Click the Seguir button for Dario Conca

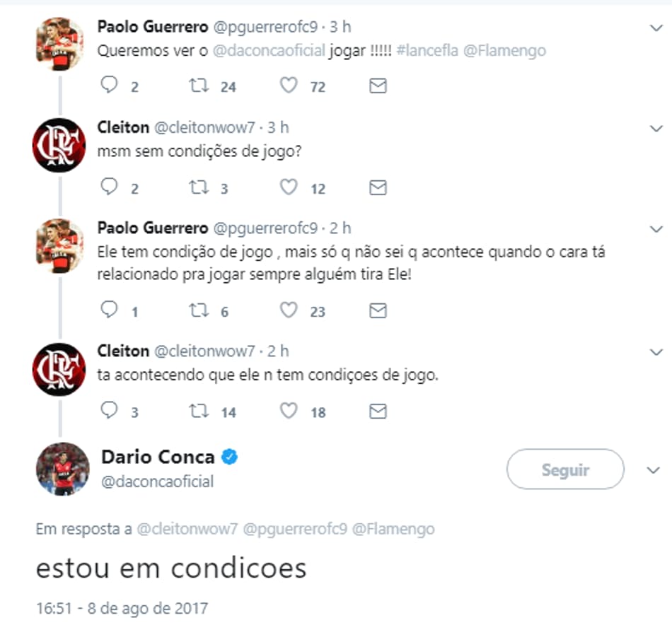pyautogui.click(x=565, y=470)
